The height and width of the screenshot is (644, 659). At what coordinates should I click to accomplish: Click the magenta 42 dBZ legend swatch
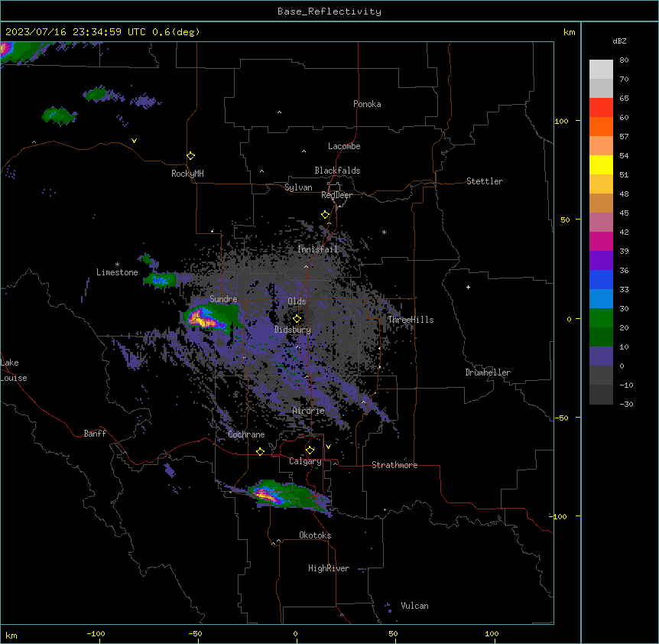pyautogui.click(x=601, y=242)
